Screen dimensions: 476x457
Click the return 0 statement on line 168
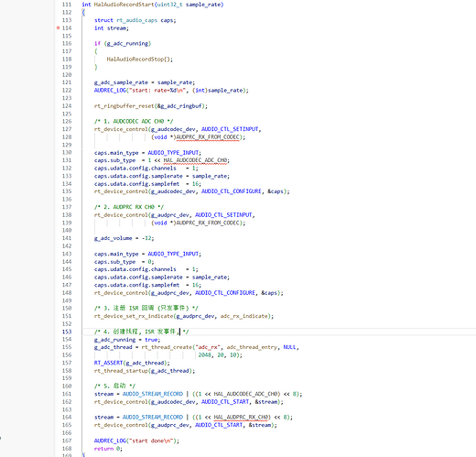pyautogui.click(x=108, y=449)
